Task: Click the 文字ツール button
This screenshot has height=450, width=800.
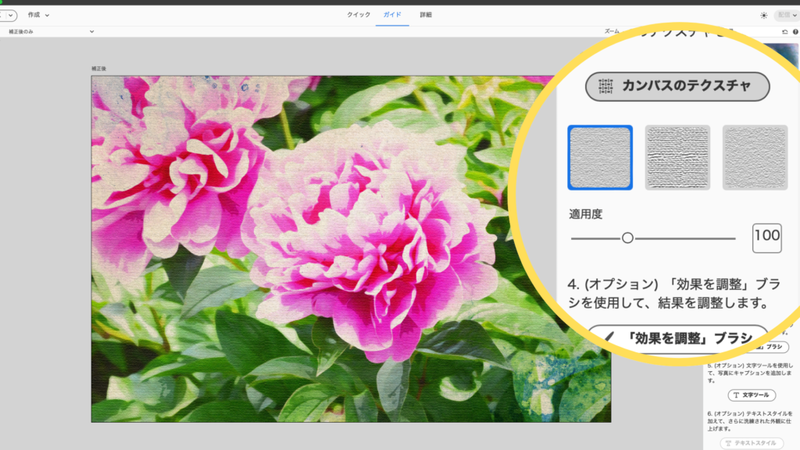Action: tap(752, 395)
